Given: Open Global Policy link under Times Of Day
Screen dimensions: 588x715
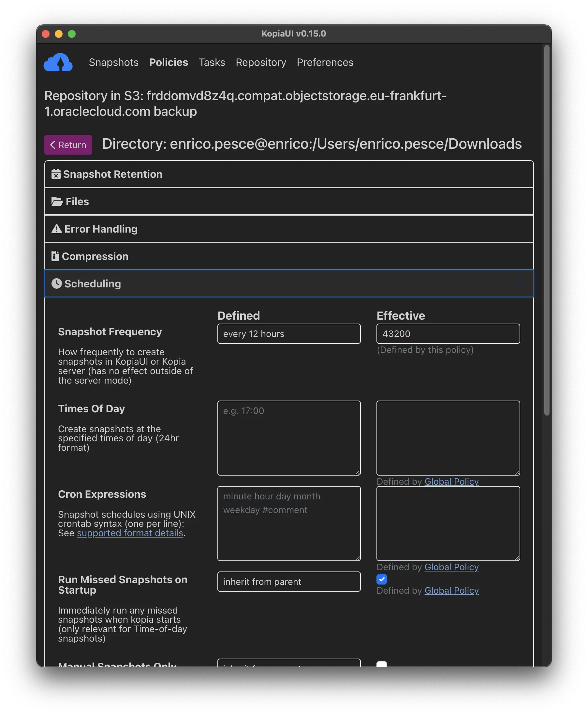Looking at the screenshot, I should pyautogui.click(x=451, y=481).
